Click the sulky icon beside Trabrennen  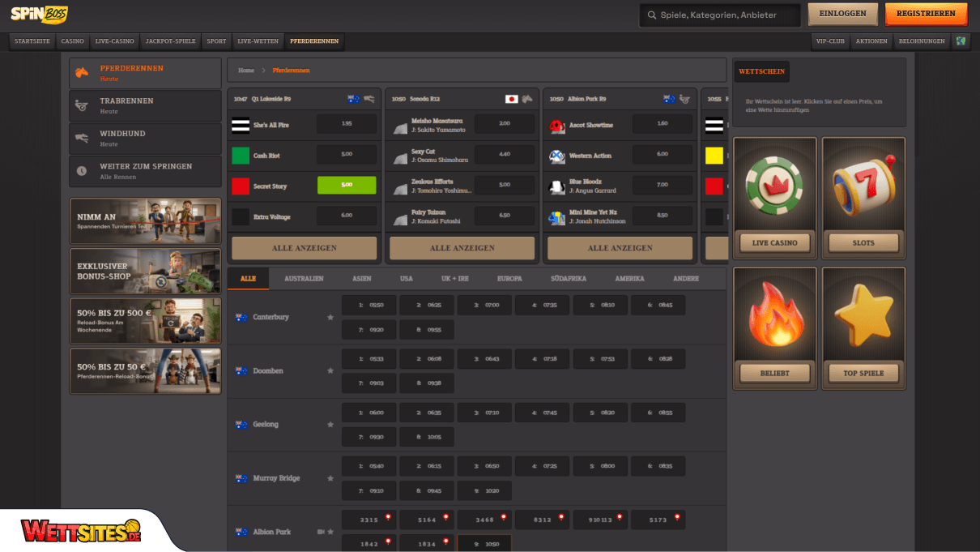tap(82, 105)
